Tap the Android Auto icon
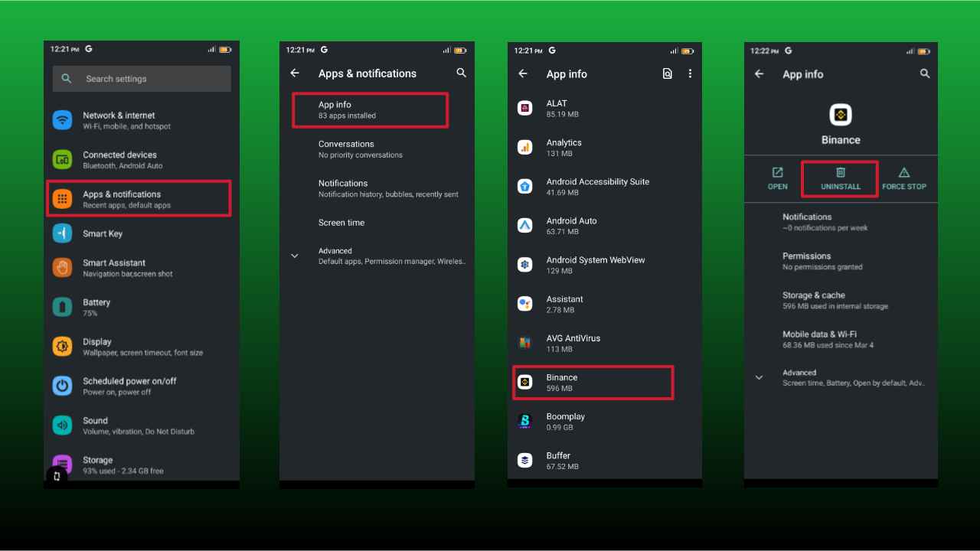Screen dimensions: 980x551 tap(525, 226)
